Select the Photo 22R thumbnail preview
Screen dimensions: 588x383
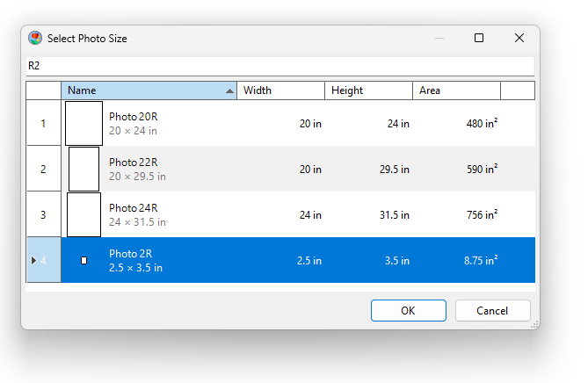[x=83, y=170]
